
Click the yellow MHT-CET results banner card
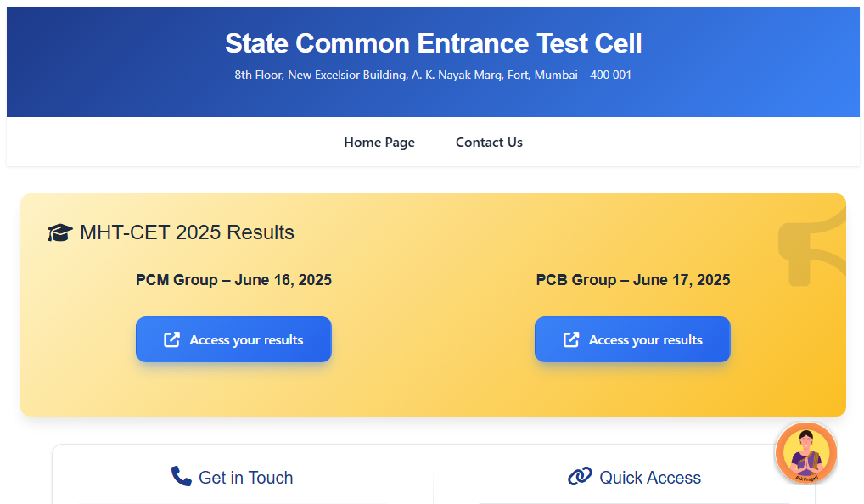tap(433, 390)
